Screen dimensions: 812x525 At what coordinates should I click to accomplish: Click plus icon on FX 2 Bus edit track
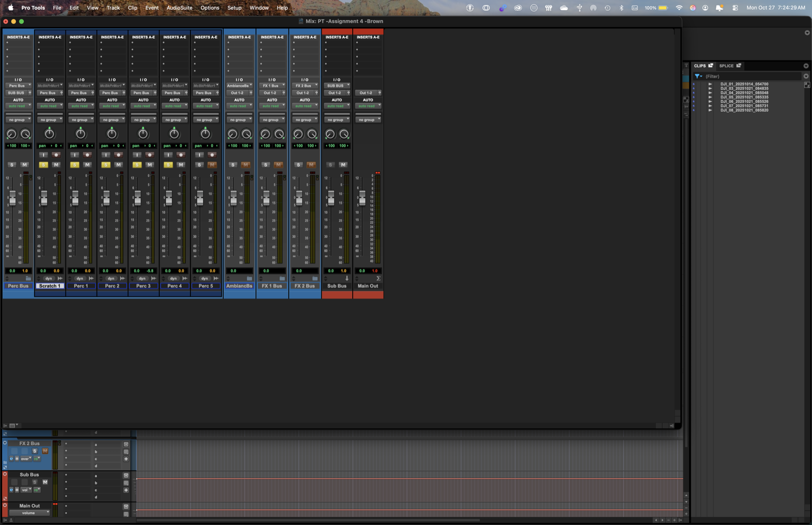pyautogui.click(x=126, y=459)
